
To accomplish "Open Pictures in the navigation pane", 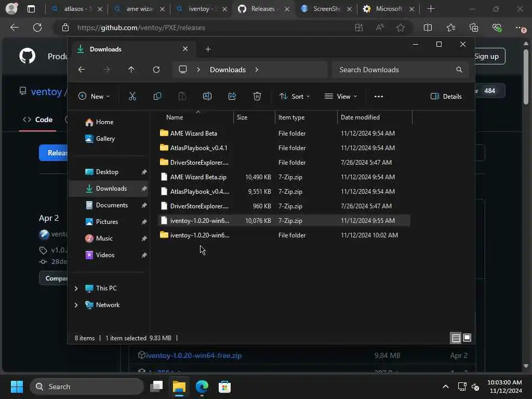I will pyautogui.click(x=107, y=222).
